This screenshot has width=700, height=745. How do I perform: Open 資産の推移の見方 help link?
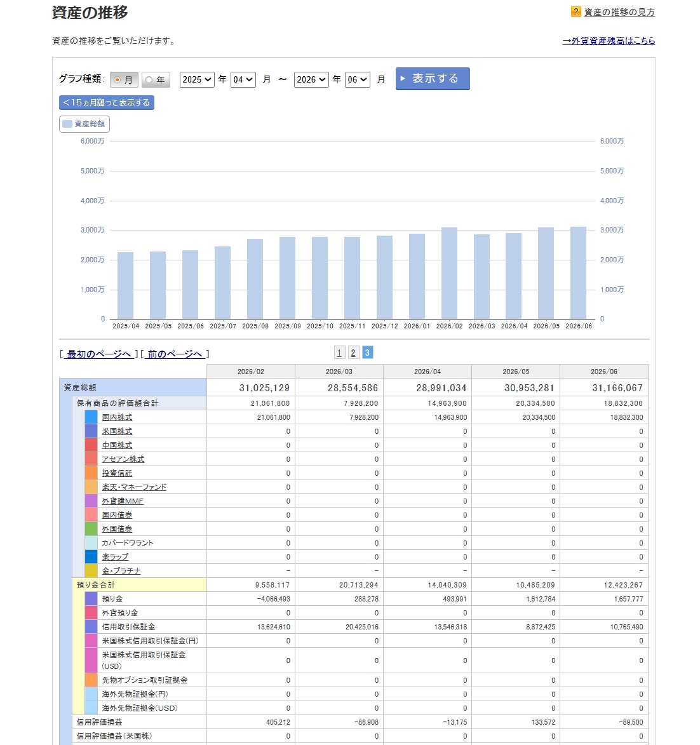[x=619, y=12]
